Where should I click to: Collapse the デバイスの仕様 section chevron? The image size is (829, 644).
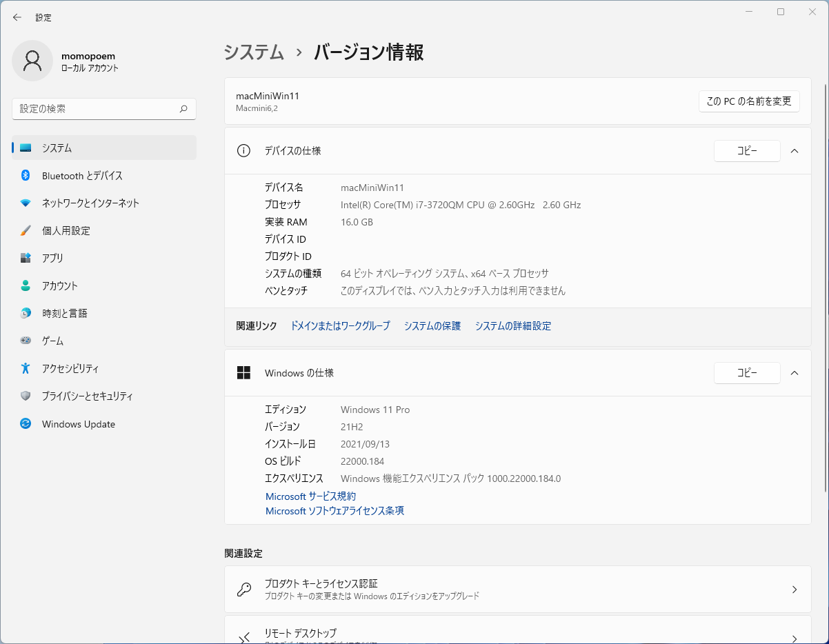tap(795, 151)
